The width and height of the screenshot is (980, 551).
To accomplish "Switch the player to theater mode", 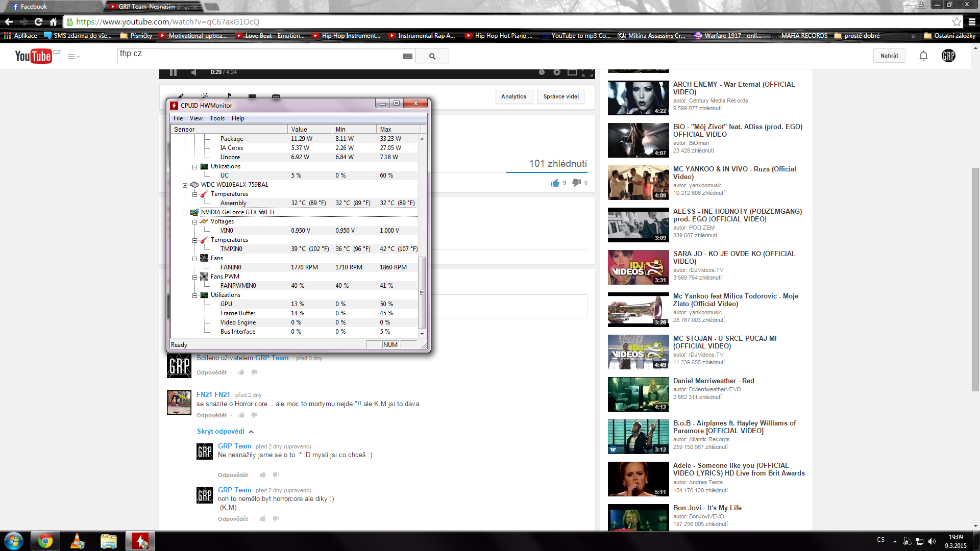I will (572, 72).
